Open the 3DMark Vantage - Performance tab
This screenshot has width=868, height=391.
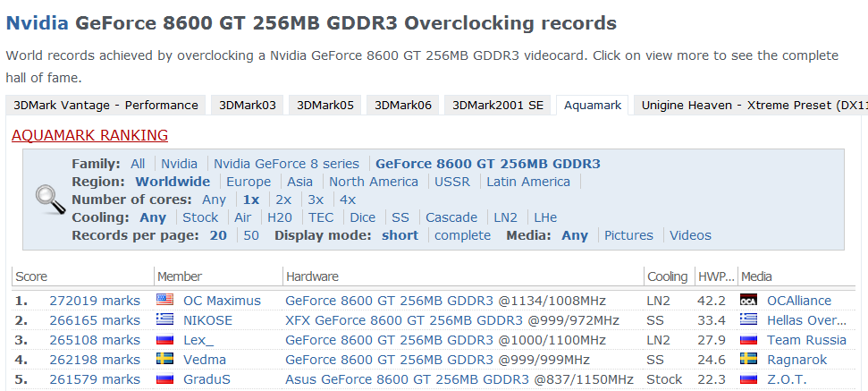(x=105, y=106)
